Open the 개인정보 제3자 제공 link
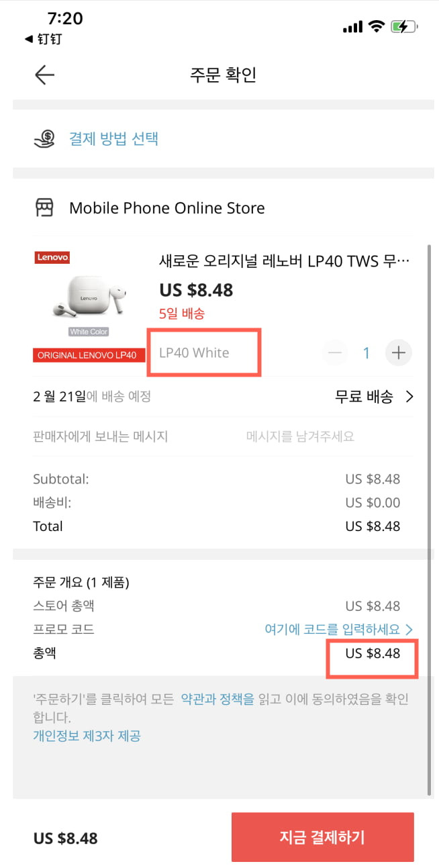This screenshot has width=439, height=868. coord(87,736)
